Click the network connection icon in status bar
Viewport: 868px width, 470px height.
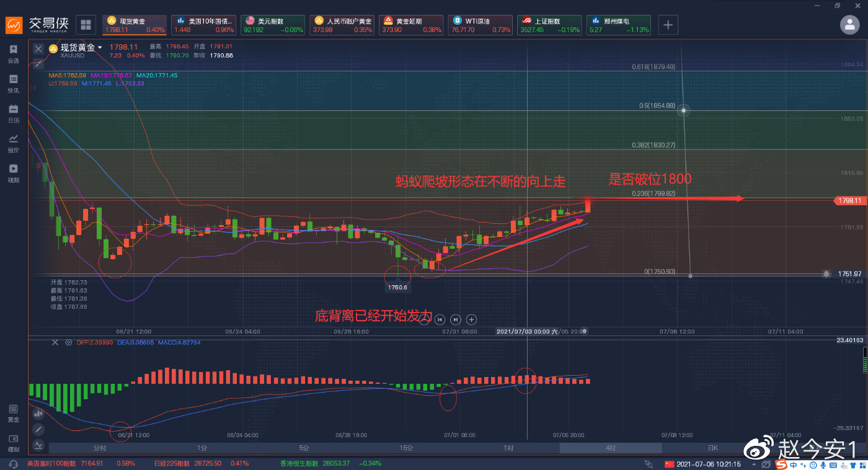(649, 464)
